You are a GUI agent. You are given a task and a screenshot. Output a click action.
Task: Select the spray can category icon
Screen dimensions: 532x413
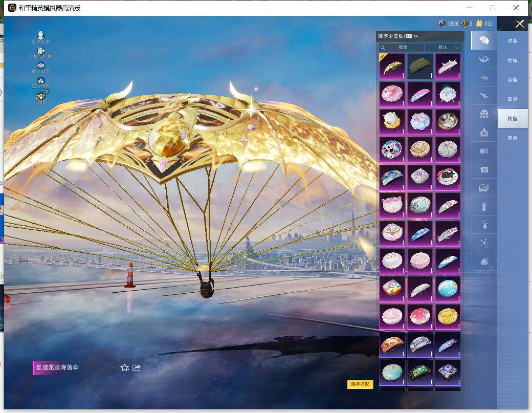pos(484,207)
